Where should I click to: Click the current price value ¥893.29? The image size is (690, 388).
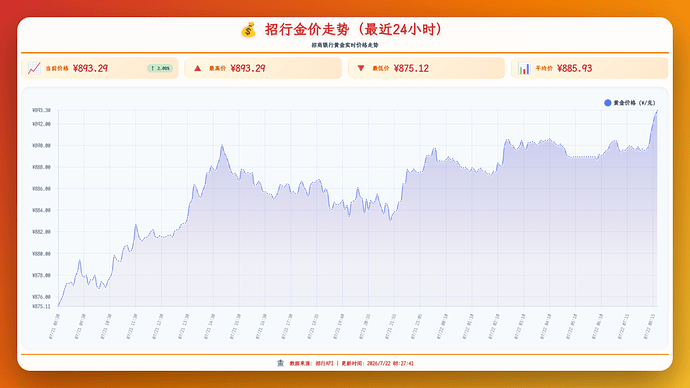pyautogui.click(x=90, y=68)
